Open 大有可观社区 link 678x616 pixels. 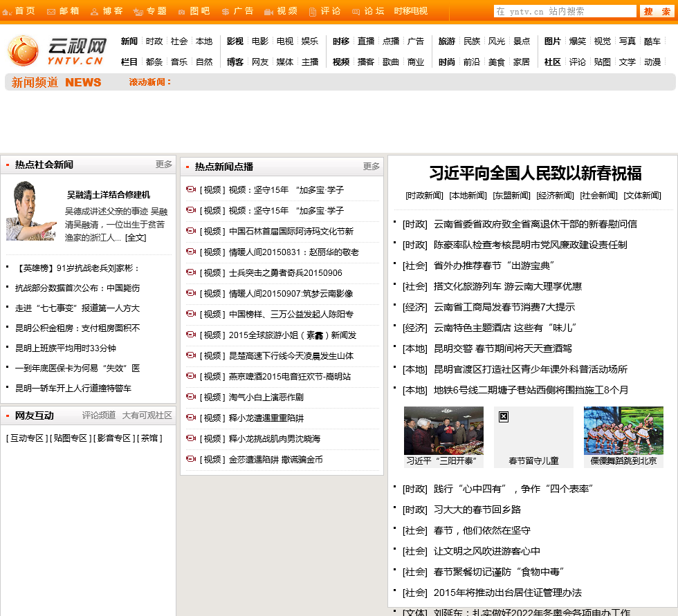coord(147,416)
